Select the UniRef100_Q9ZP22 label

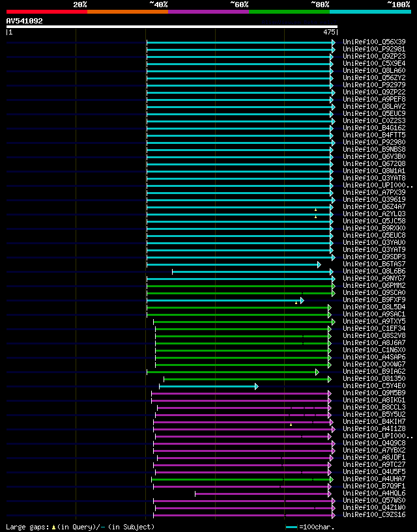click(374, 92)
